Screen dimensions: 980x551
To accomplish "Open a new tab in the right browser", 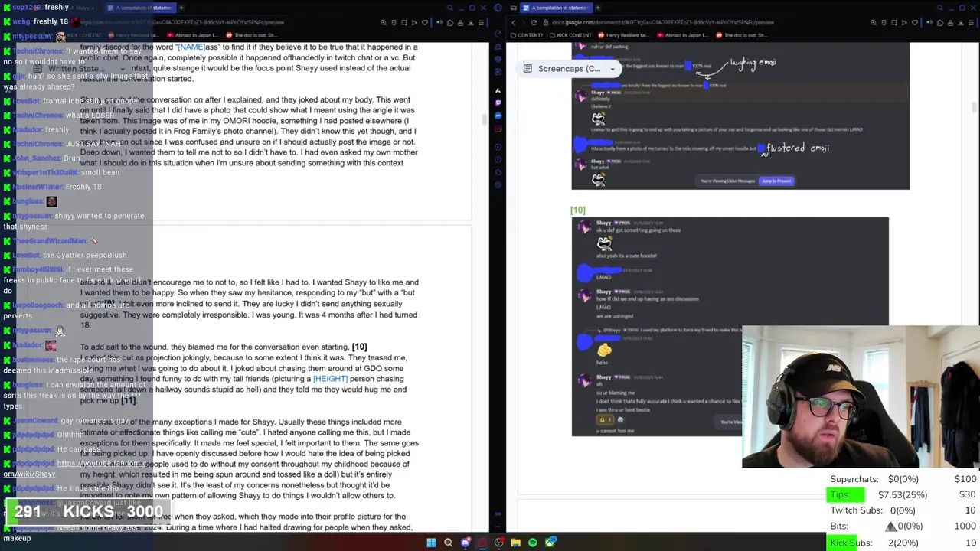I will pyautogui.click(x=598, y=8).
